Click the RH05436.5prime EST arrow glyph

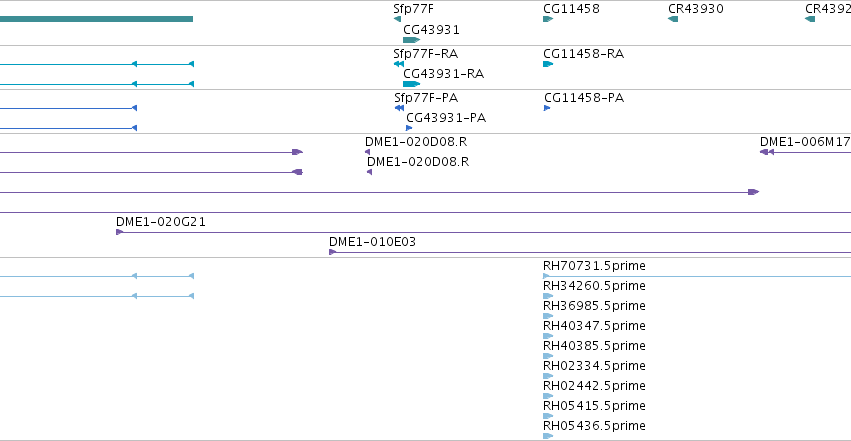(x=548, y=436)
